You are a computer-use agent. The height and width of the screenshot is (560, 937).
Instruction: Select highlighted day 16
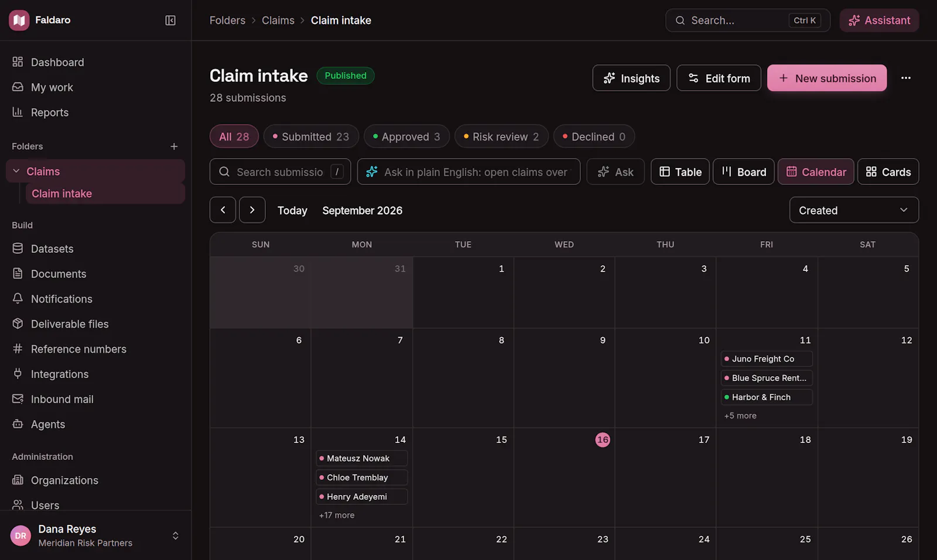(x=603, y=439)
